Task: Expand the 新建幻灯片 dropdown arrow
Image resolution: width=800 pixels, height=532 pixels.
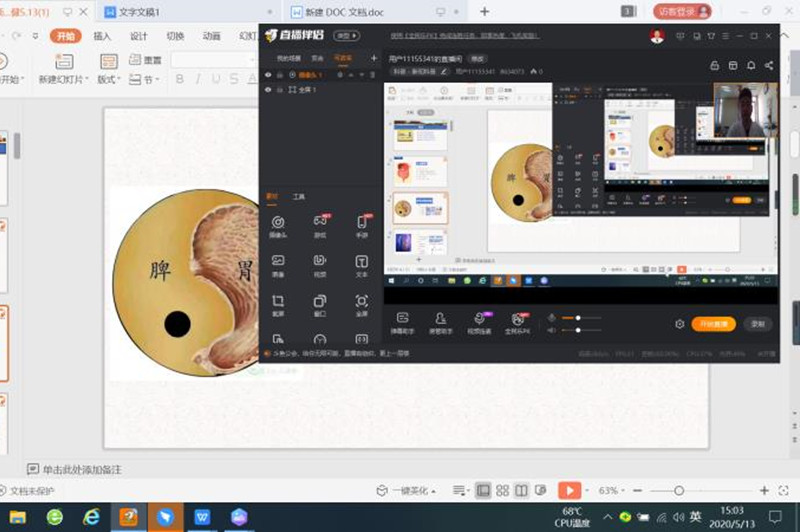Action: 88,79
